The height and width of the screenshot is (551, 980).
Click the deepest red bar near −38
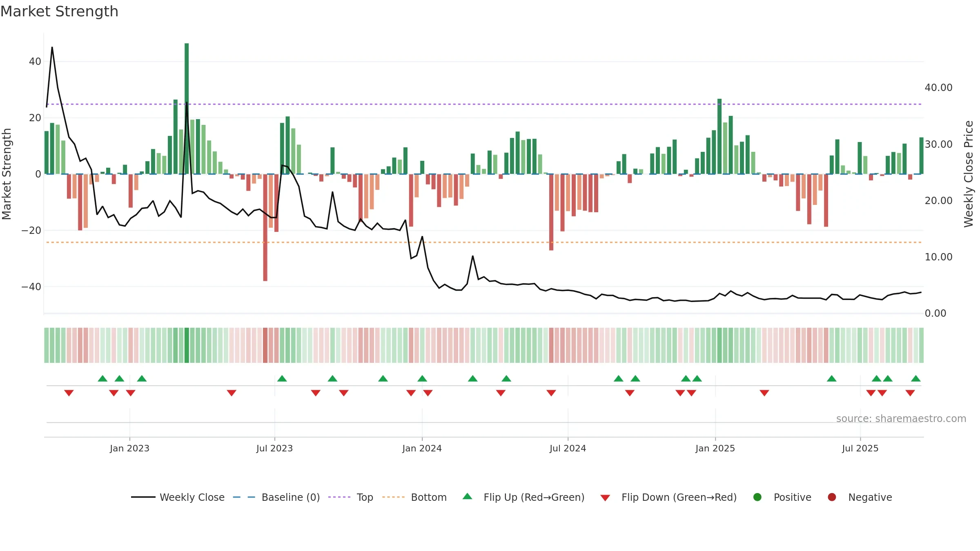265,227
